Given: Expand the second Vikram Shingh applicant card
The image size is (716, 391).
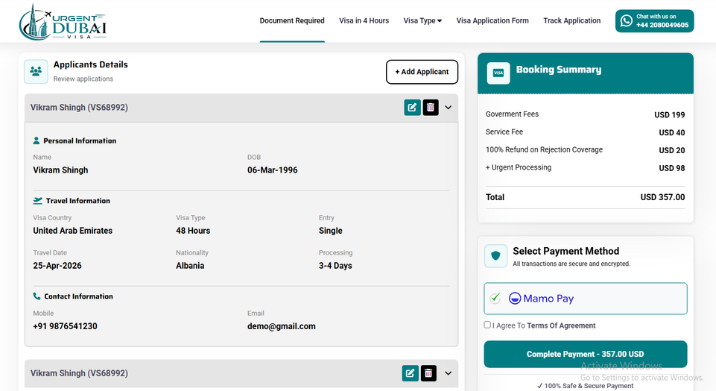Looking at the screenshot, I should point(448,373).
